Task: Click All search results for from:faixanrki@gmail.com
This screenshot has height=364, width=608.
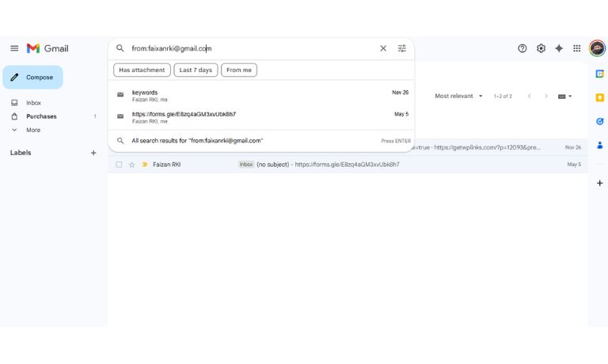Action: click(x=261, y=141)
